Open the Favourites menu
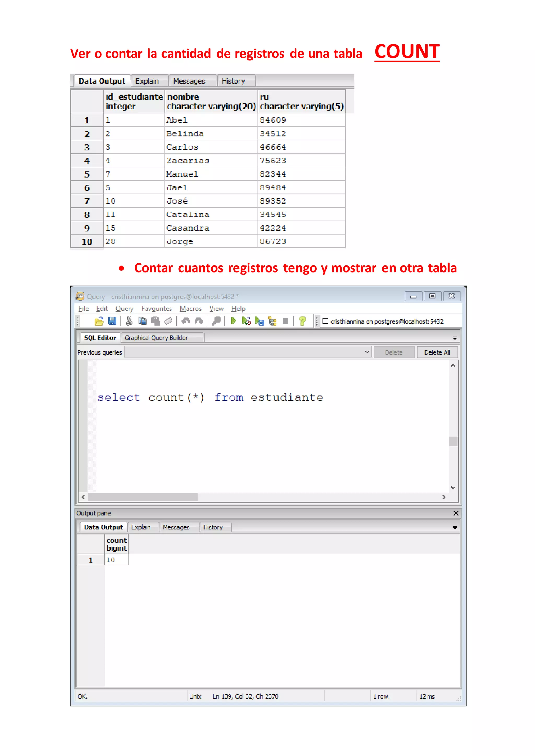 [x=156, y=309]
